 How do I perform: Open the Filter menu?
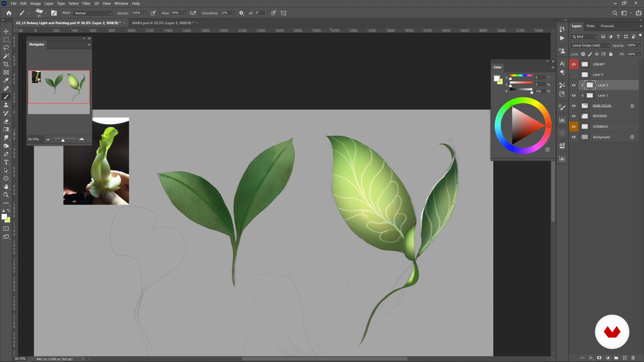[x=86, y=4]
